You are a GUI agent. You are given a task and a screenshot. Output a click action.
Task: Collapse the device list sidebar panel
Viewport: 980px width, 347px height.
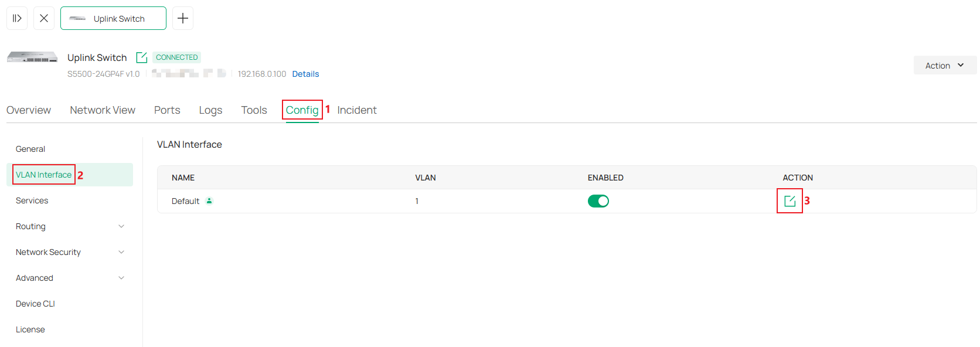[x=16, y=18]
